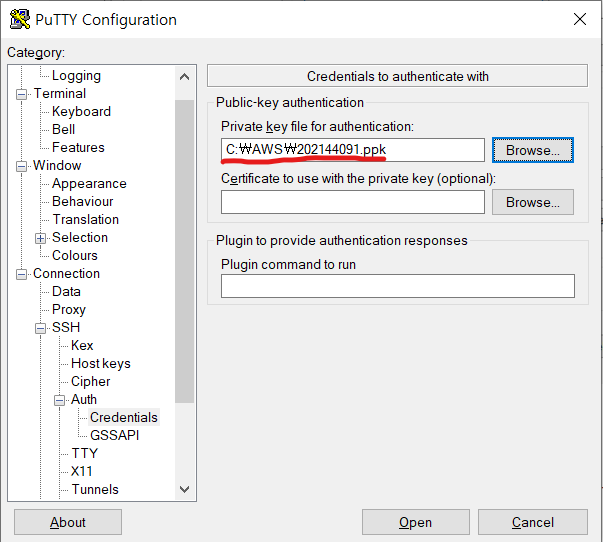Screen dimensions: 603x542
Task: Open the Host keys settings
Action: click(x=101, y=364)
